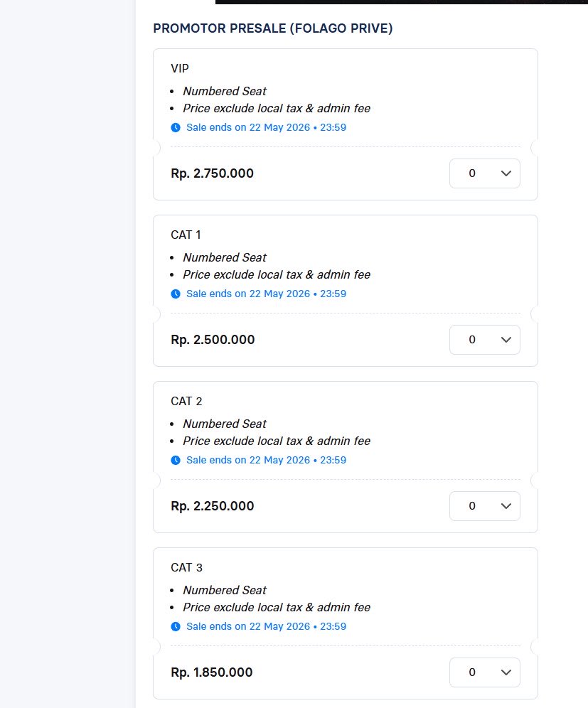Click the clock icon in the CAT 1 card
This screenshot has width=588, height=708.
point(176,294)
